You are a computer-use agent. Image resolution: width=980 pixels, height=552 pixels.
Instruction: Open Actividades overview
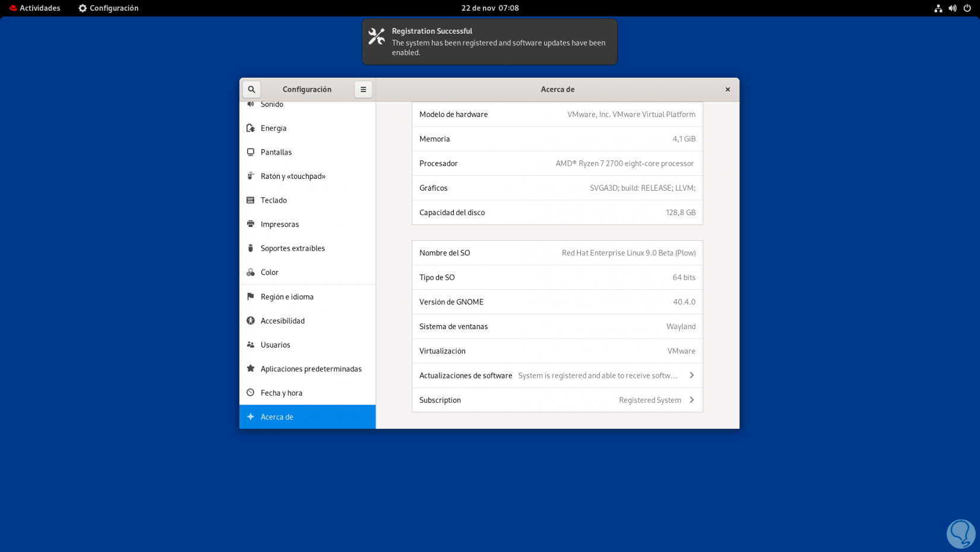pyautogui.click(x=34, y=8)
